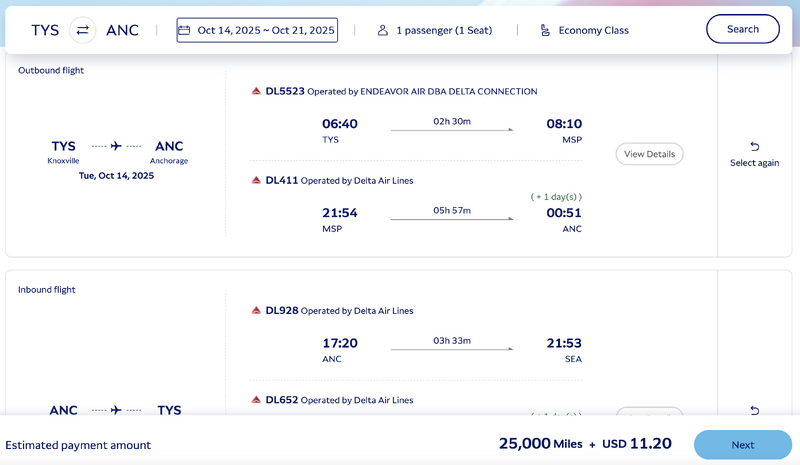Open the Oct 14–21, 2025 date picker

point(257,30)
